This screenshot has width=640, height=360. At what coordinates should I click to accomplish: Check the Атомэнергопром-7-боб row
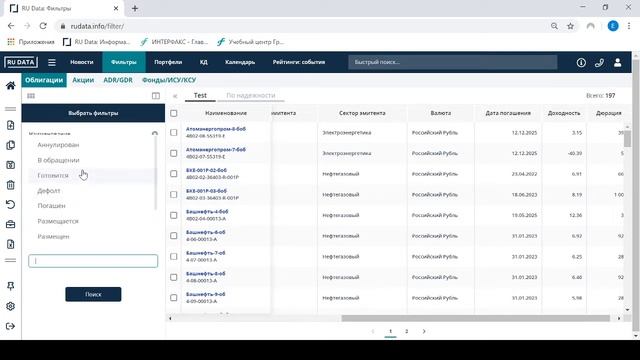click(173, 153)
